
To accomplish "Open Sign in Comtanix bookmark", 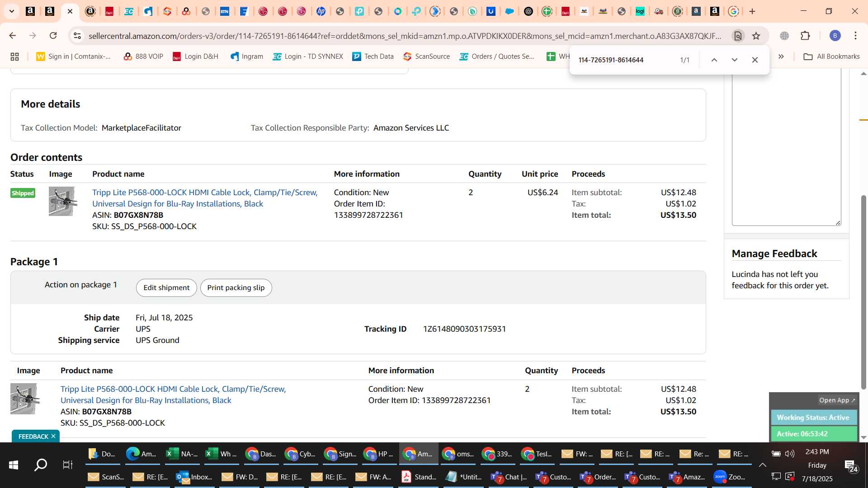I will (74, 56).
